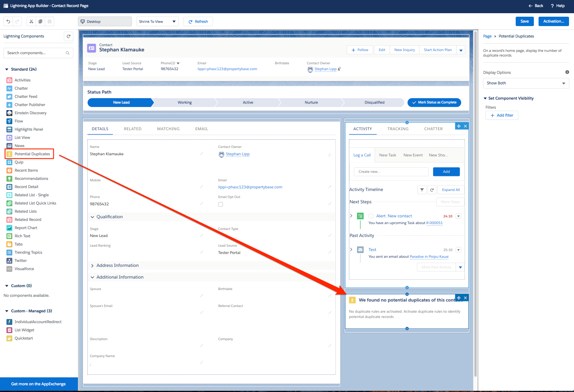Open the Show Both display options dropdown
574x392 pixels.
click(526, 83)
